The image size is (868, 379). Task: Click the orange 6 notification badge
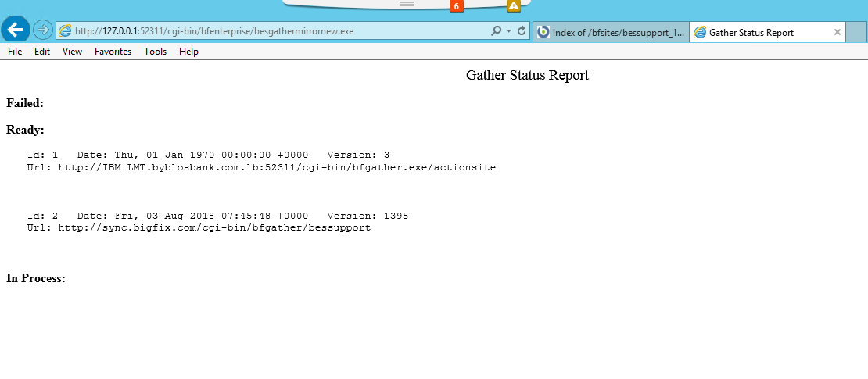456,6
